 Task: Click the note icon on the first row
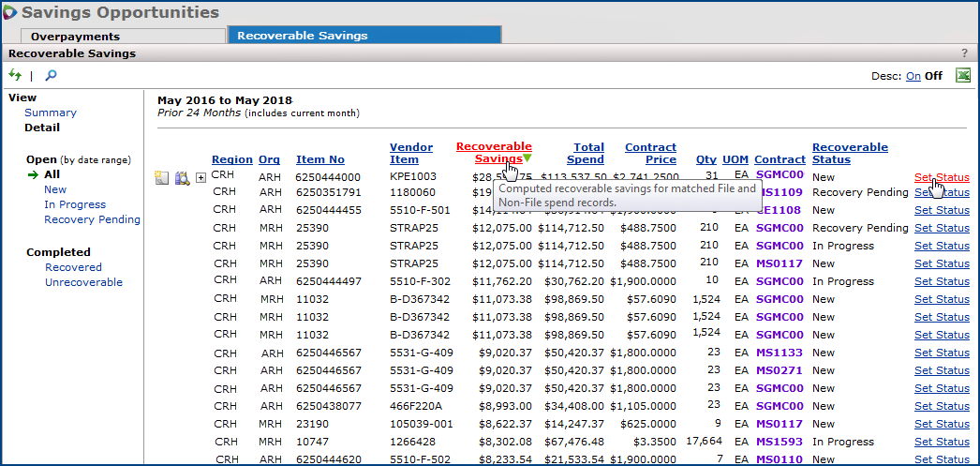point(162,176)
